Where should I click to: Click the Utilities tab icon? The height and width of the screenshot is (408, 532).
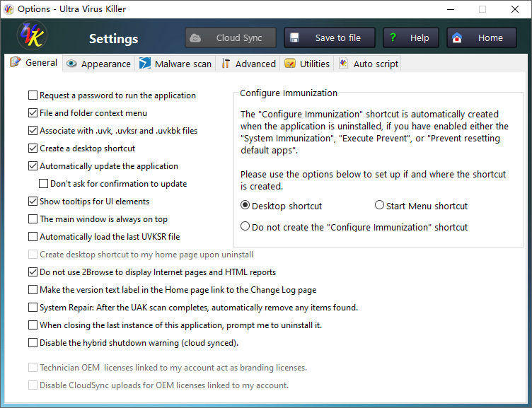pos(290,64)
